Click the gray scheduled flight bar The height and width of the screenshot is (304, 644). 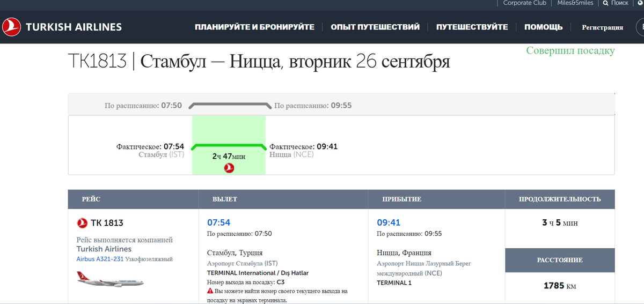[231, 105]
